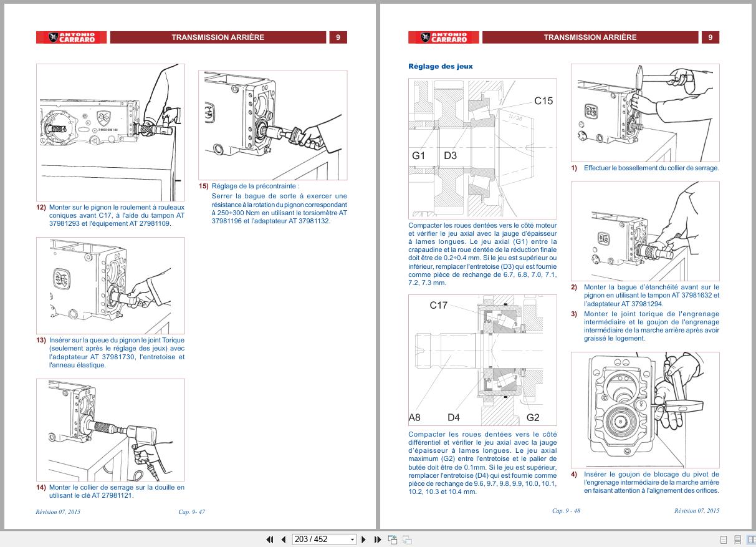Image resolution: width=756 pixels, height=547 pixels.
Task: Click the right page chapter number 9 box
Action: [x=710, y=37]
